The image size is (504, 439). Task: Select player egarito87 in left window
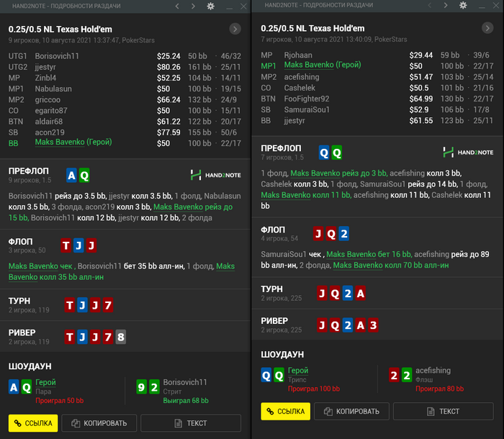pyautogui.click(x=51, y=111)
